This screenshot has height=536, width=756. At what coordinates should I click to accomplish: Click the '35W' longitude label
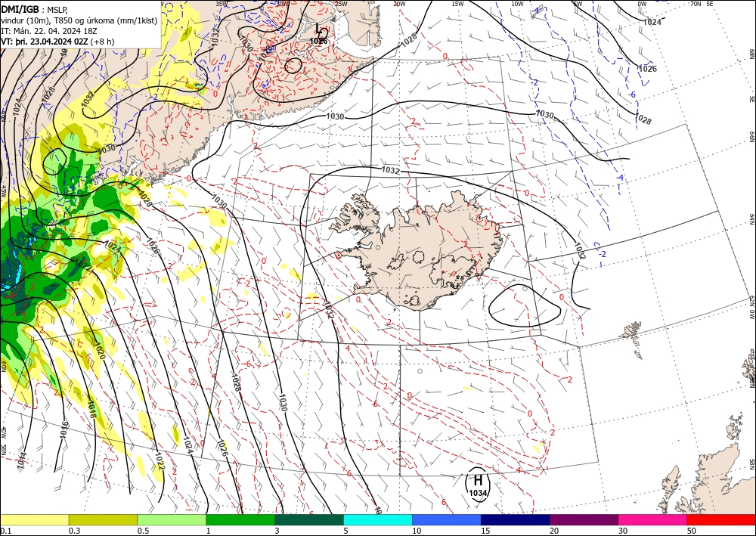[x=222, y=4]
